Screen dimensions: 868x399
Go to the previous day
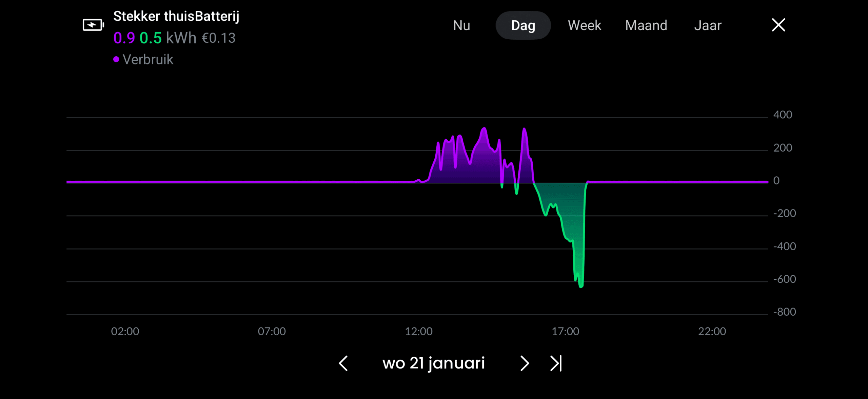click(x=343, y=363)
